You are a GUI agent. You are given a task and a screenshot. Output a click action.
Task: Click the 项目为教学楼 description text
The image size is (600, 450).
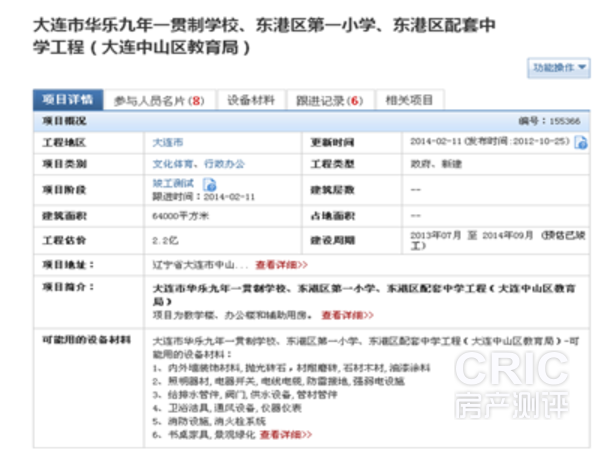[x=232, y=315]
